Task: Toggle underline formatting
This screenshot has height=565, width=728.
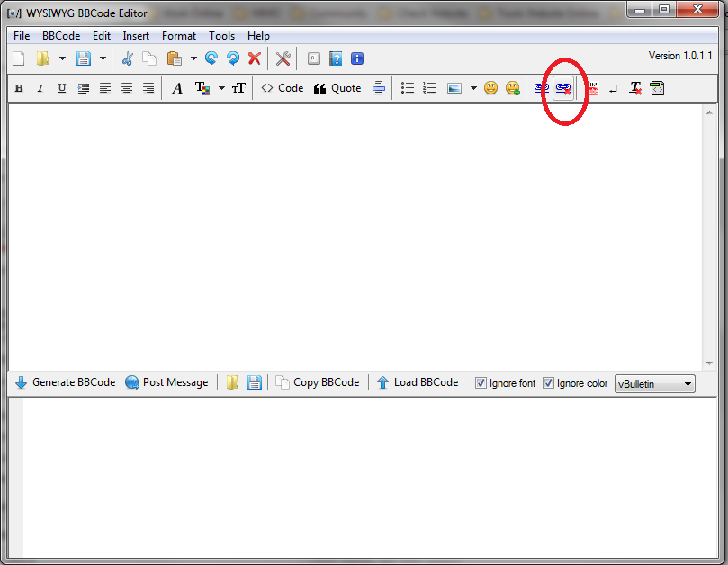Action: [x=62, y=88]
